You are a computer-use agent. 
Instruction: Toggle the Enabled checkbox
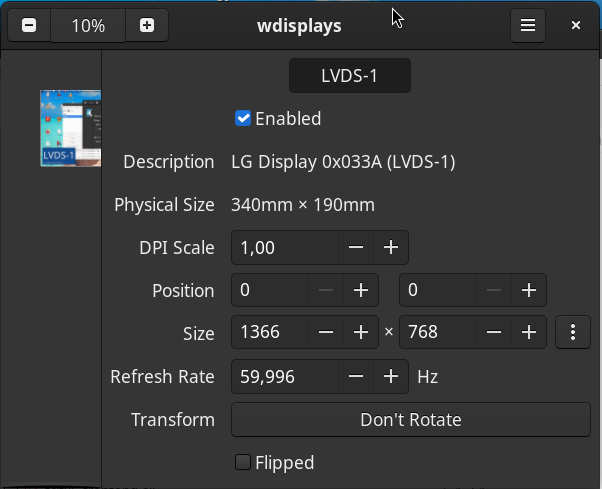click(243, 119)
